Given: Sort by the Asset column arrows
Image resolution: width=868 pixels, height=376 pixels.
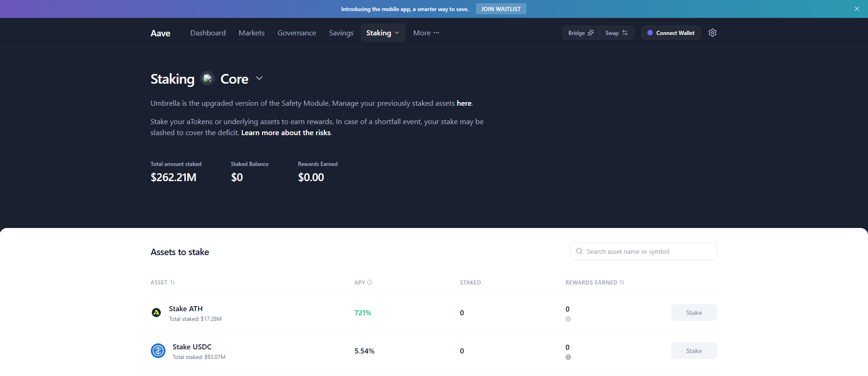Looking at the screenshot, I should tap(172, 282).
